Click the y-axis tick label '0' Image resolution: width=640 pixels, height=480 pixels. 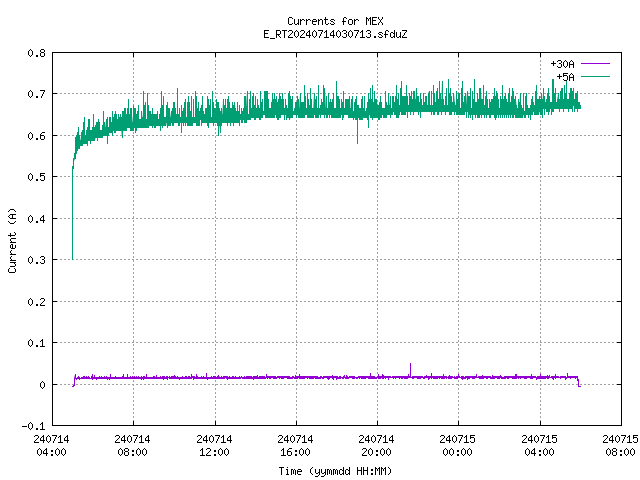[x=42, y=385]
